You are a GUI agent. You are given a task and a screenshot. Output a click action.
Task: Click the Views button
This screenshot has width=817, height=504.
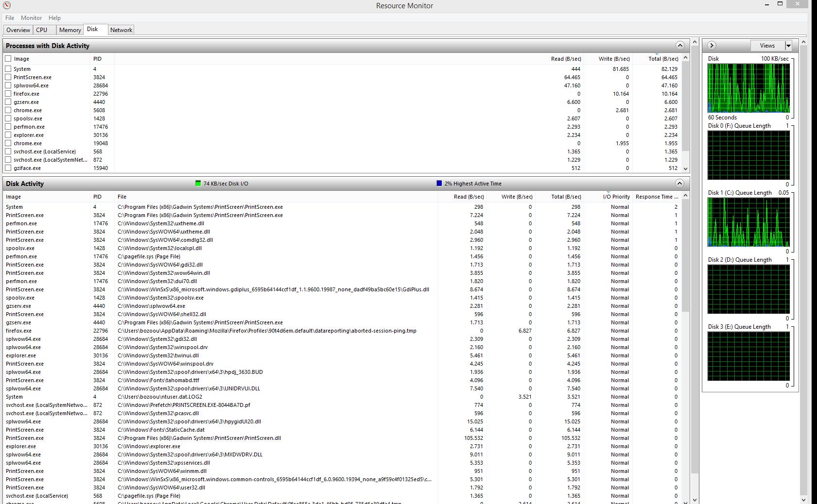pos(767,46)
